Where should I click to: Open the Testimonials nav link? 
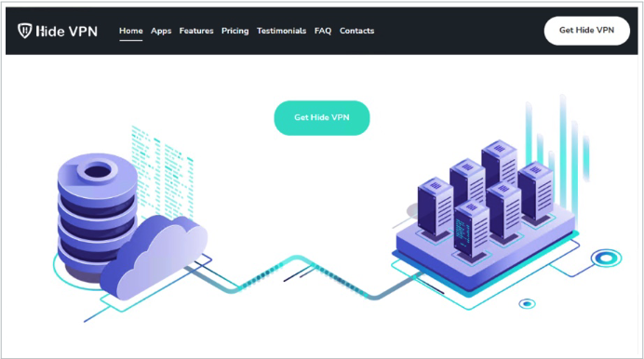(281, 31)
